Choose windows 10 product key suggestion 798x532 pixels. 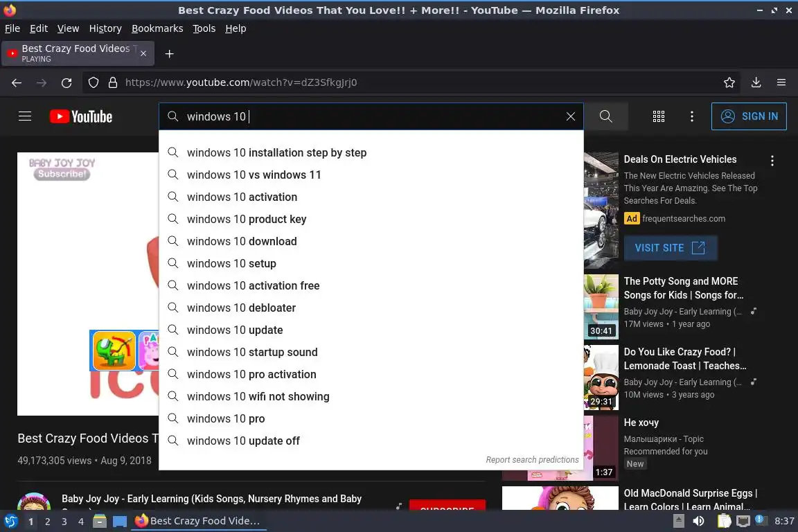point(371,220)
